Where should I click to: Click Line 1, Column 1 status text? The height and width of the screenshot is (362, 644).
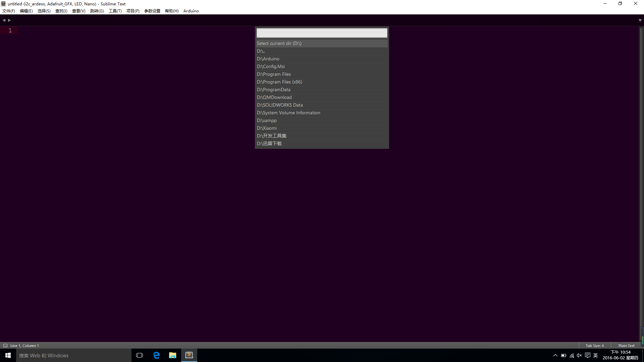click(24, 346)
